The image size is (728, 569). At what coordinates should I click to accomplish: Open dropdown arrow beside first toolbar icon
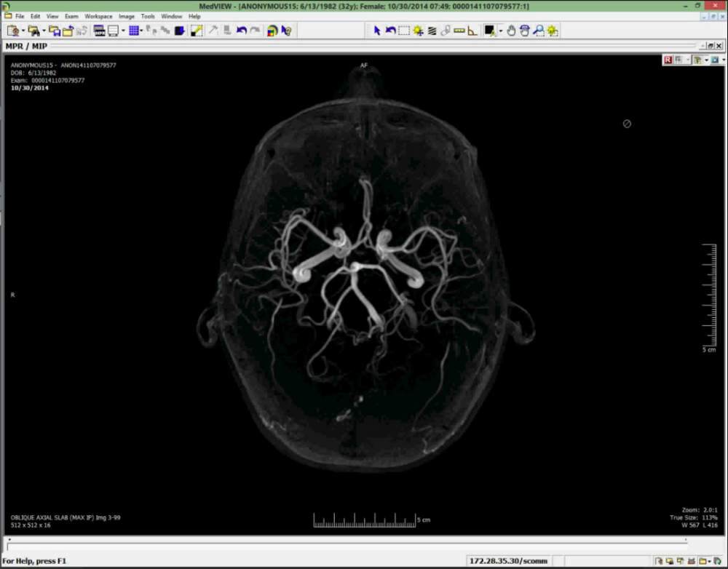click(x=23, y=31)
